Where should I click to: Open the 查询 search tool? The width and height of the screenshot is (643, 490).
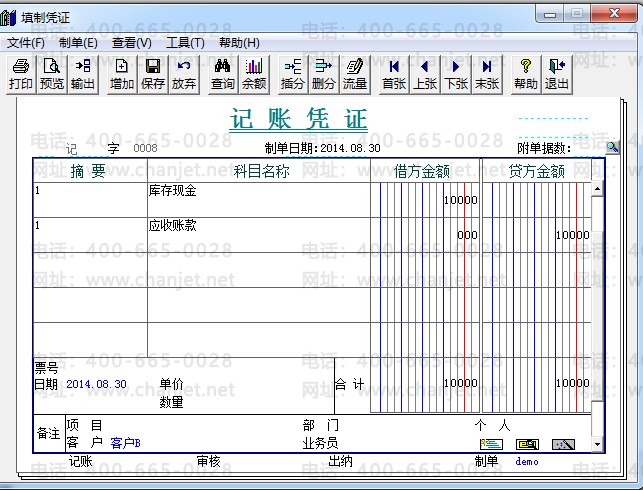click(x=223, y=74)
